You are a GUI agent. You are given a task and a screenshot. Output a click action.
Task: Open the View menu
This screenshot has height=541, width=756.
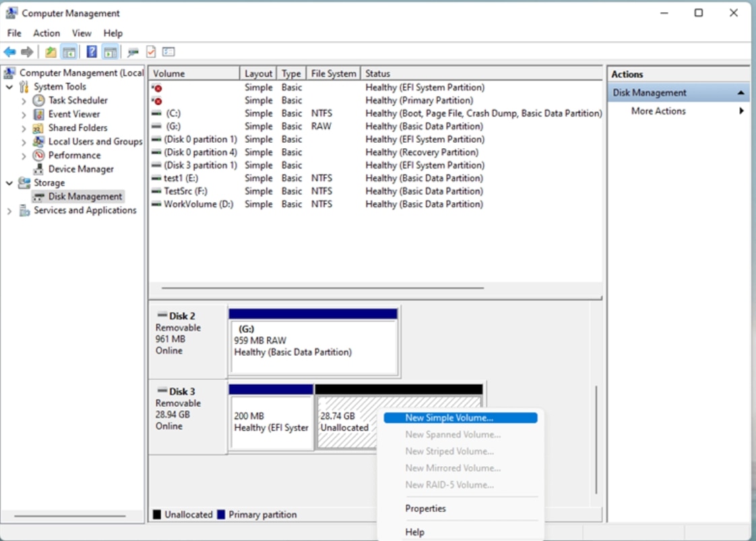(82, 33)
